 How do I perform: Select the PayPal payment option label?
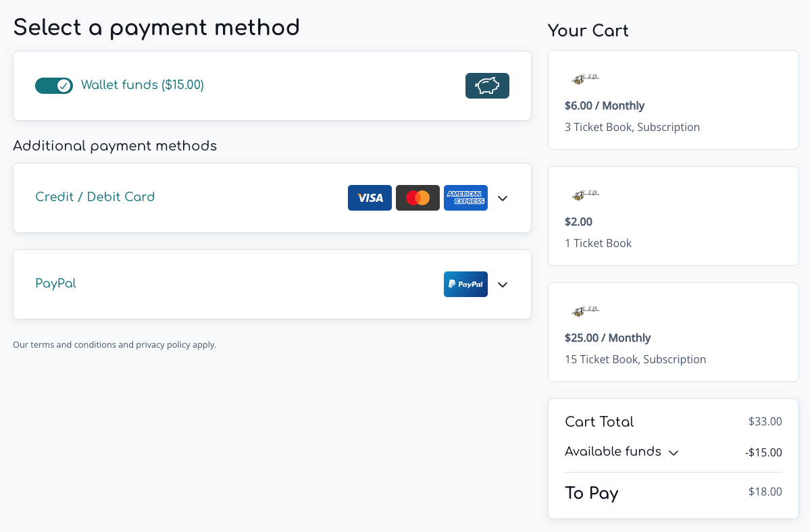pos(56,284)
